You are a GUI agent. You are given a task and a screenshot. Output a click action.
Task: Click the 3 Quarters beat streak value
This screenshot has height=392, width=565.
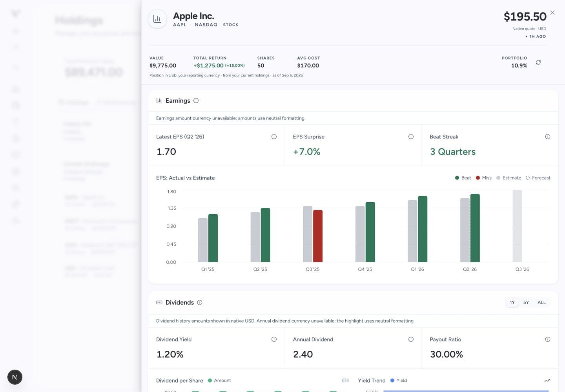(x=453, y=152)
